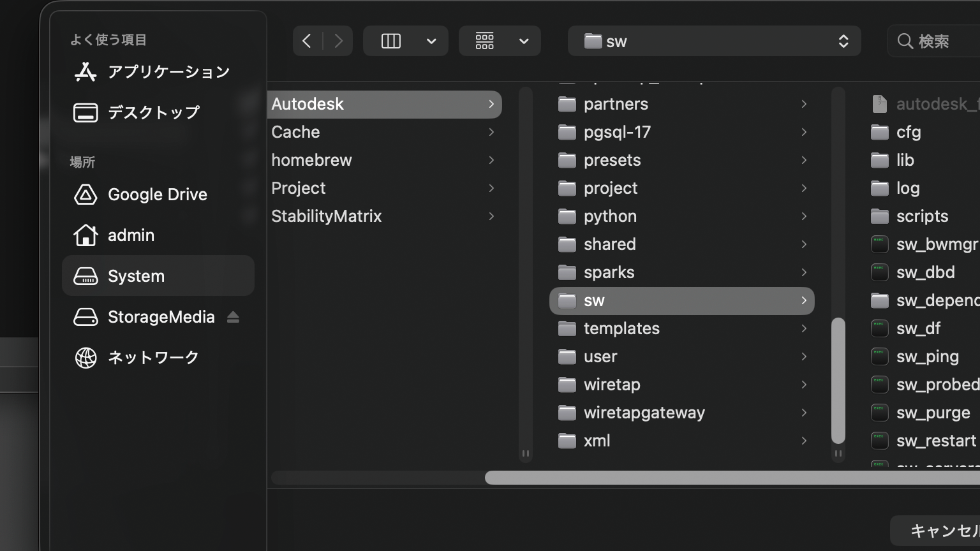Click the forward navigation arrow

[338, 41]
